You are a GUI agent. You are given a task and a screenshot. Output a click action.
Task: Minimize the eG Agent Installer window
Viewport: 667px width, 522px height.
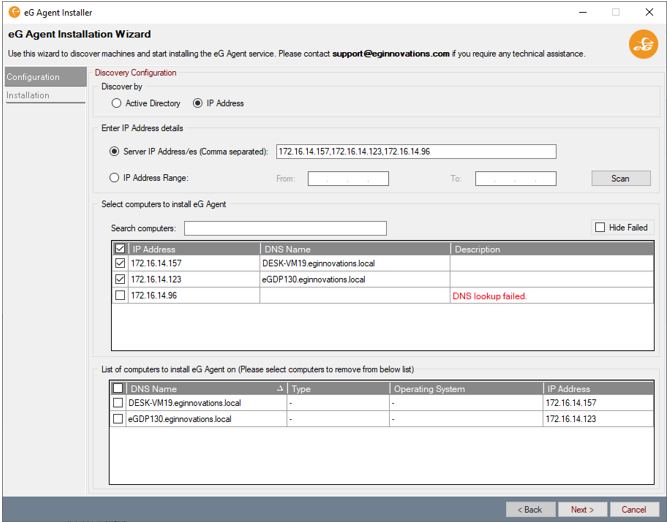[583, 12]
